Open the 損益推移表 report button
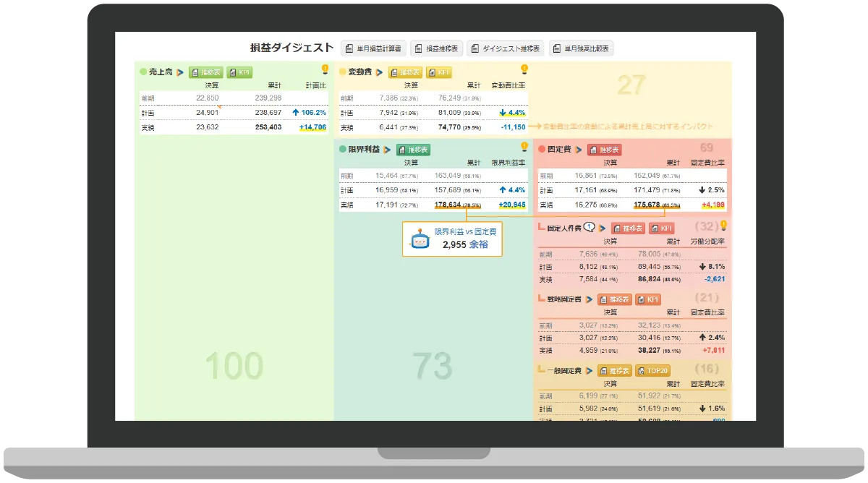Image resolution: width=868 pixels, height=483 pixels. (x=437, y=48)
